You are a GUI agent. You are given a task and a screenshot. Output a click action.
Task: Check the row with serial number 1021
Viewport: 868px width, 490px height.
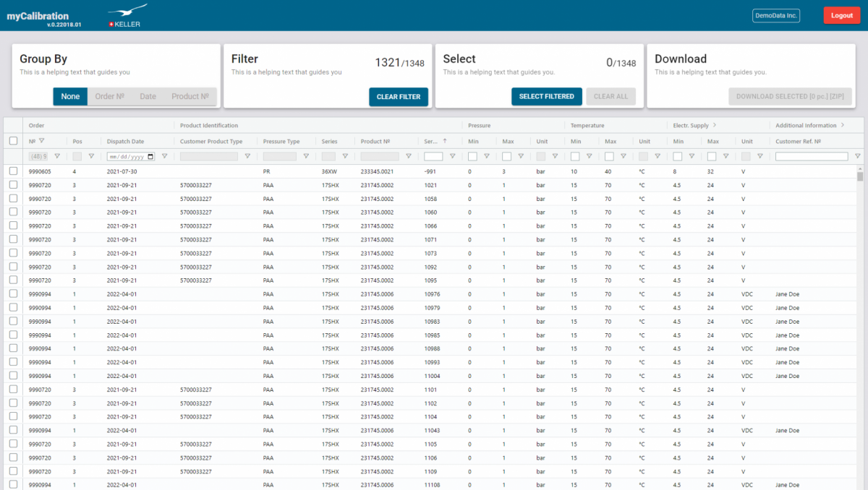coord(13,185)
